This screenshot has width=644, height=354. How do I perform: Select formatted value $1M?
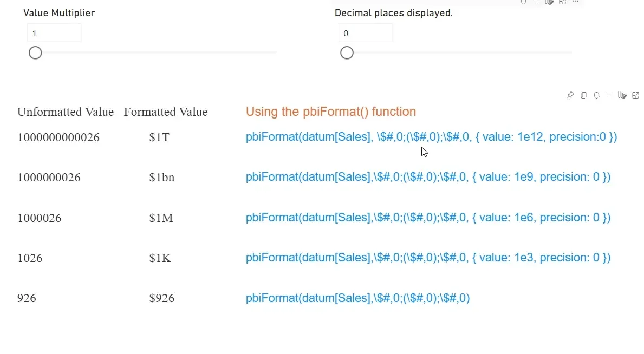(161, 218)
